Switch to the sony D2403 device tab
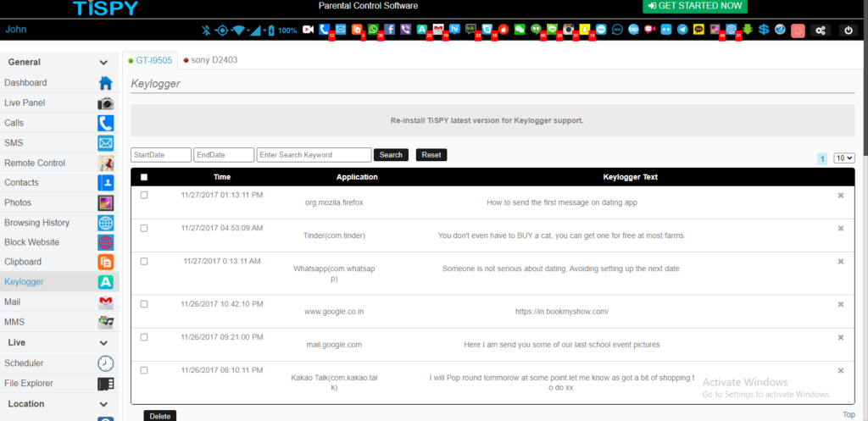The image size is (868, 421). 210,60
